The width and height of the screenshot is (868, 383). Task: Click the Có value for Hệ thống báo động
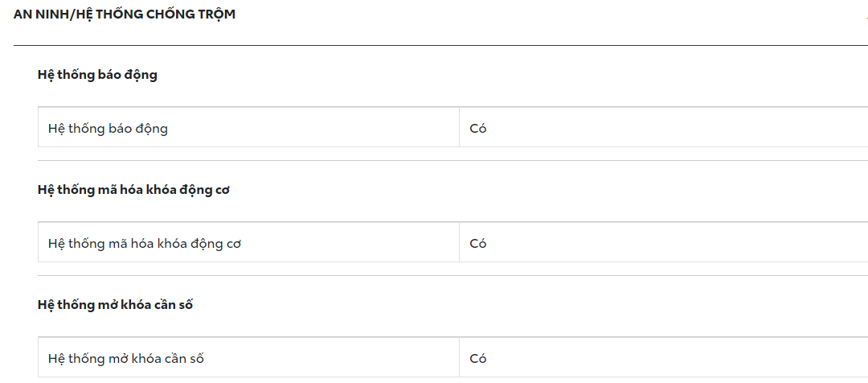[x=478, y=128]
